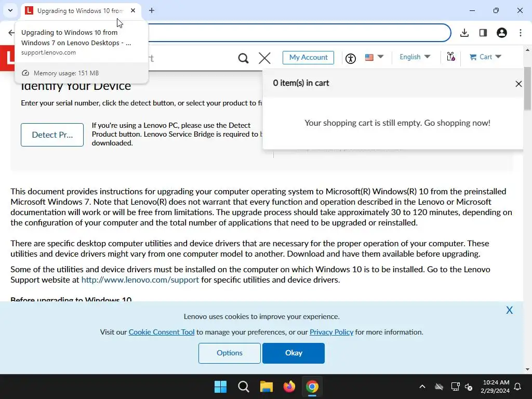Open the Windows Start menu
The image size is (532, 399).
tap(220, 387)
